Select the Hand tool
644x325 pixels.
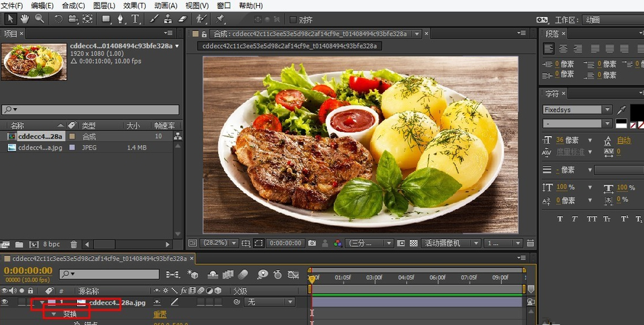coord(25,19)
